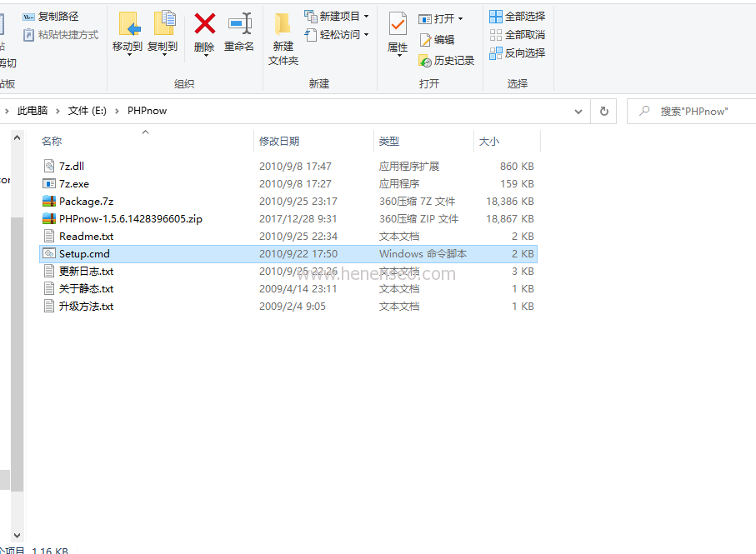Viewport: 756px width, 554px height.
Task: Open the Easy access dropdown
Action: coord(337,34)
